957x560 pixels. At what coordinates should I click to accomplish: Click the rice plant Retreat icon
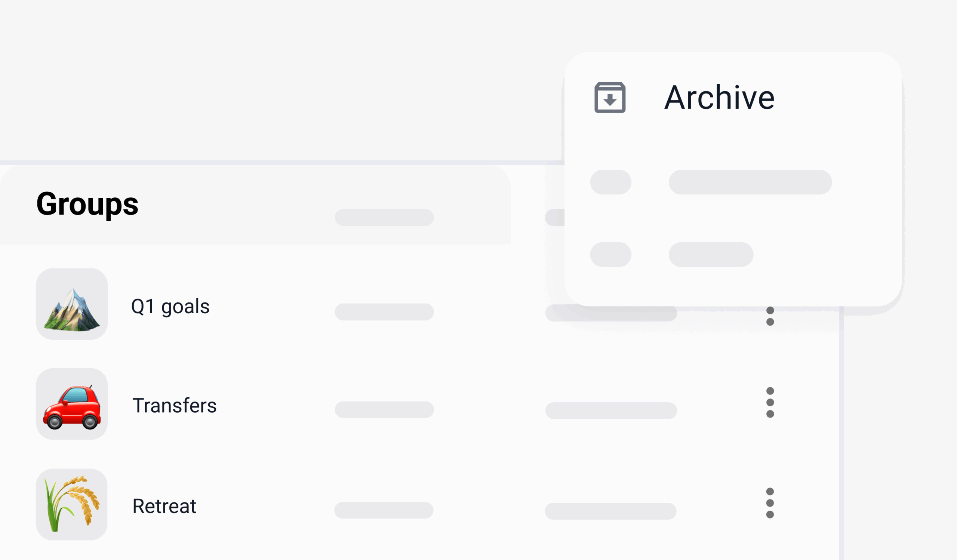point(72,504)
